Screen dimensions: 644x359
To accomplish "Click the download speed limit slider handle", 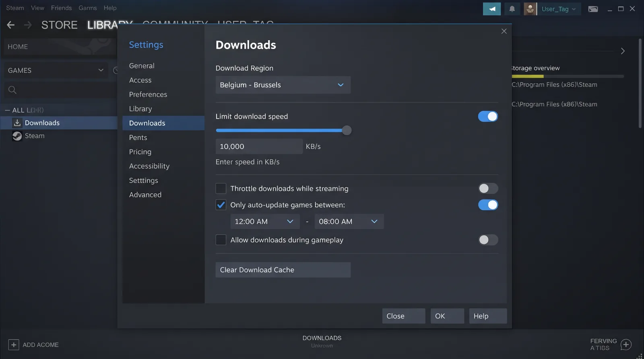I will pos(347,130).
